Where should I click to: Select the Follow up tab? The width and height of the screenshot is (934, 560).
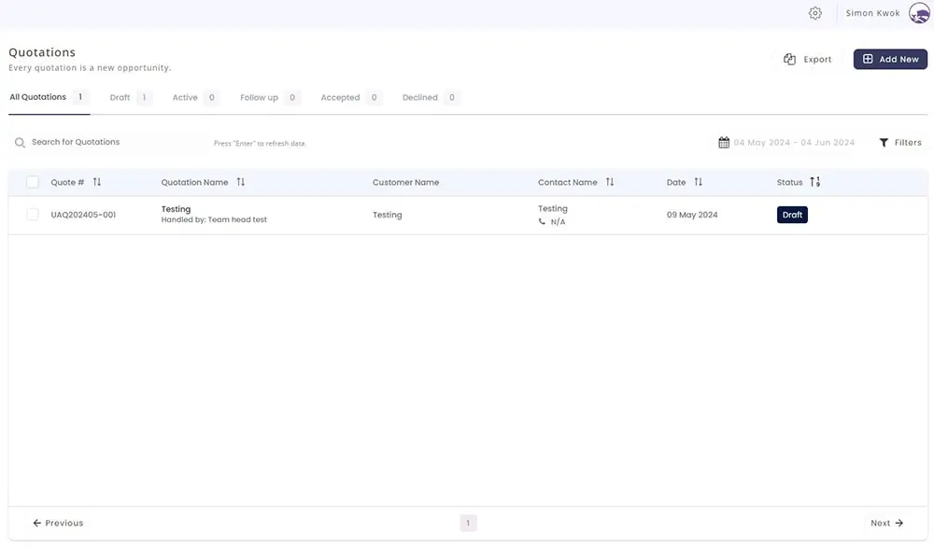(259, 97)
